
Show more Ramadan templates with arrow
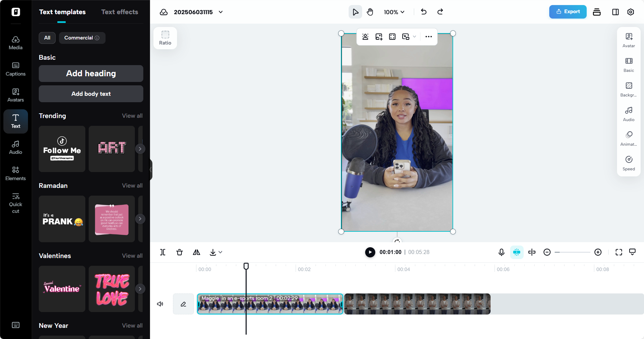140,219
